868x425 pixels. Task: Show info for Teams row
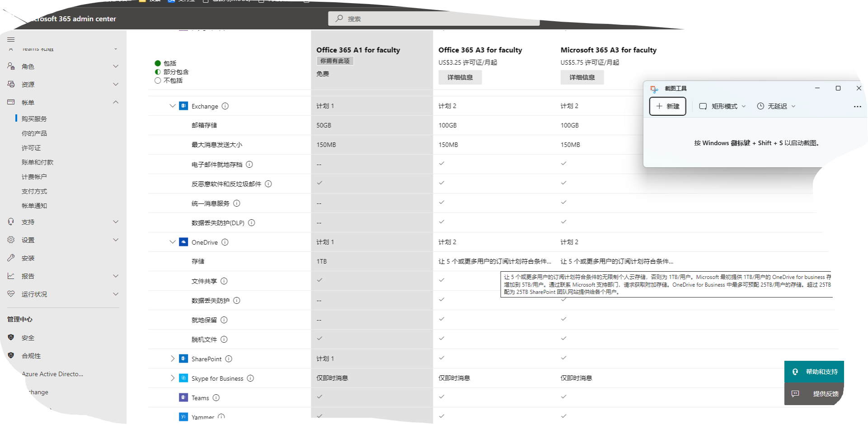[x=216, y=398]
